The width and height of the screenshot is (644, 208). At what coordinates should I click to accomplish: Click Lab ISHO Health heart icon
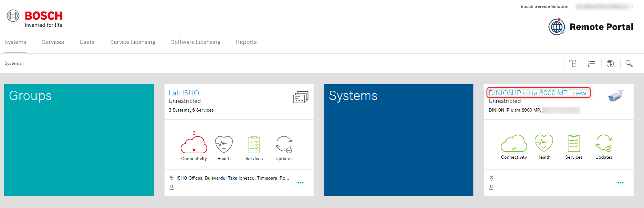[224, 145]
